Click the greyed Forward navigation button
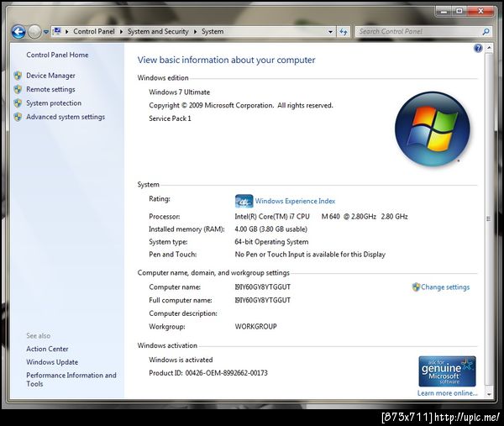This screenshot has height=426, width=504. [x=34, y=32]
